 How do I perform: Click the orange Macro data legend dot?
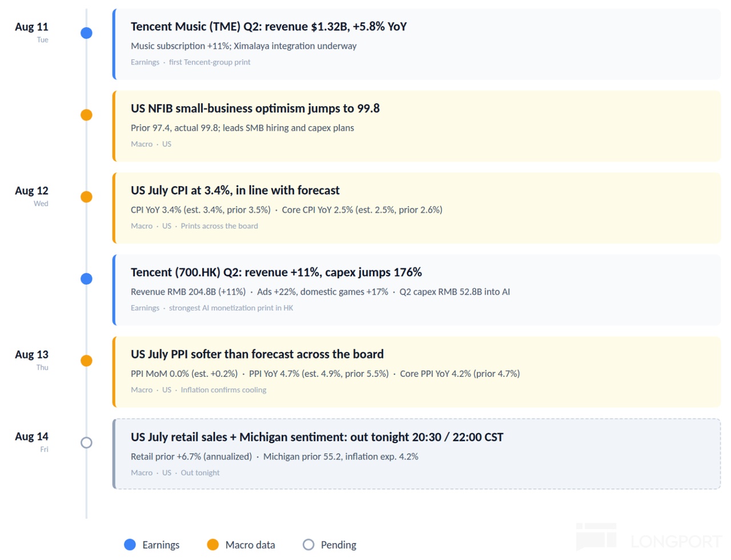click(x=212, y=545)
